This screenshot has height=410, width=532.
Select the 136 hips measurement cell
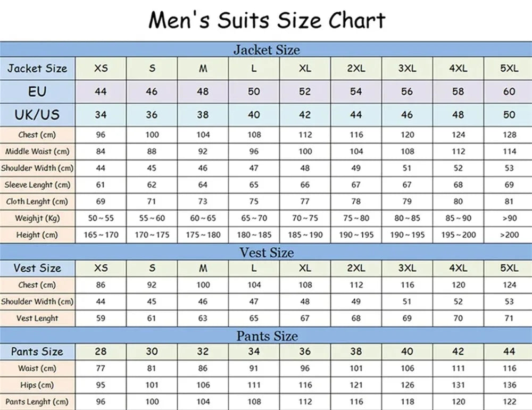(x=509, y=385)
